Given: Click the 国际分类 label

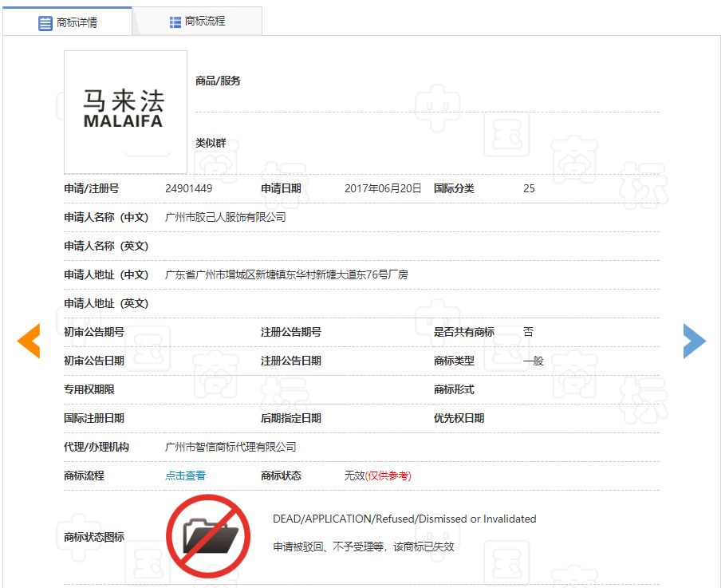Looking at the screenshot, I should pos(454,188).
